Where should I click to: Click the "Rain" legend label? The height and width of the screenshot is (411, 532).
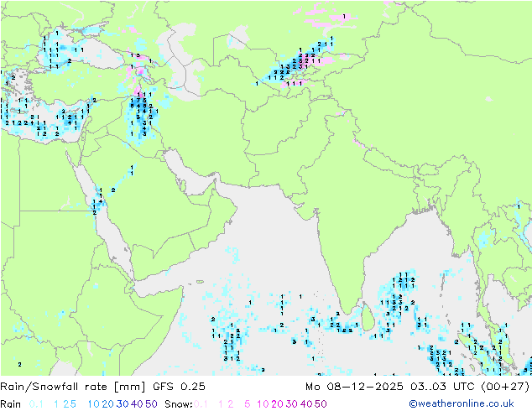coord(11,404)
